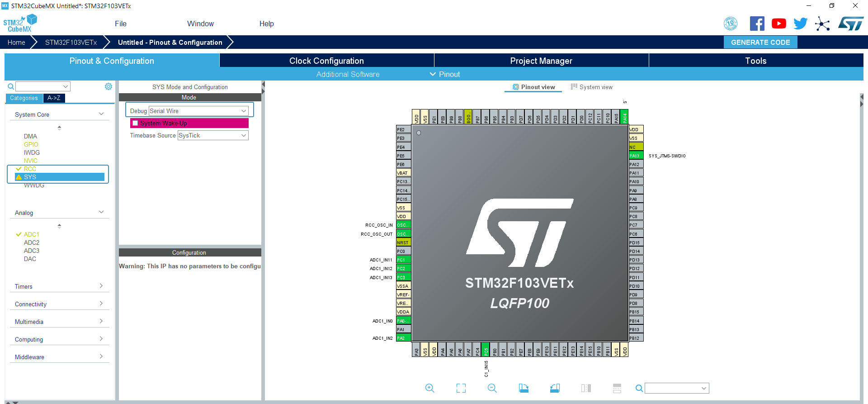
Task: Select the green PA13 pin on chip
Action: (636, 156)
